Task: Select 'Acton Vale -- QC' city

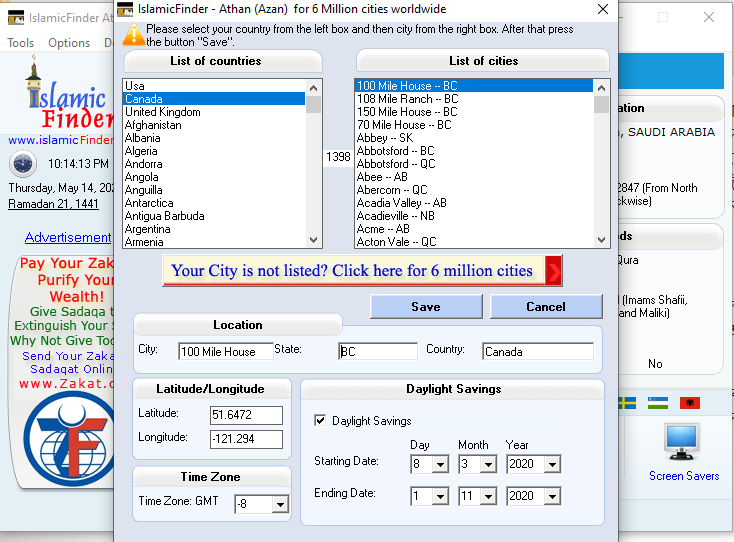Action: pos(474,242)
